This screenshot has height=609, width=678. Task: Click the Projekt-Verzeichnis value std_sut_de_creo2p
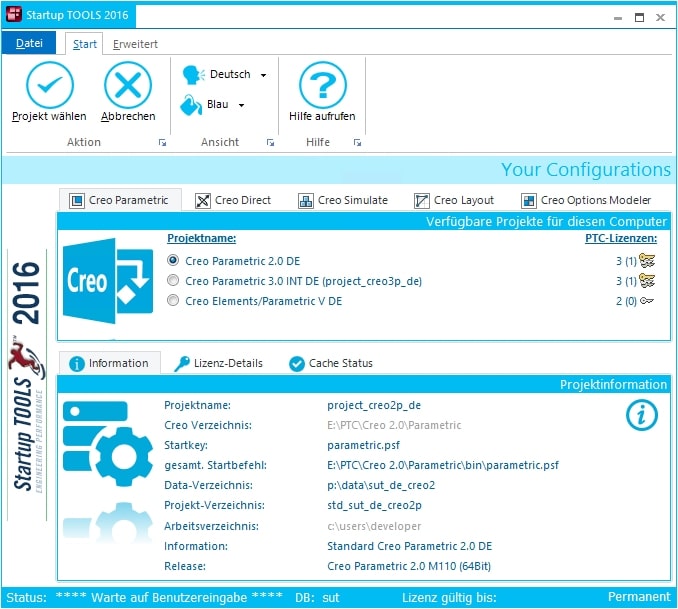[374, 506]
